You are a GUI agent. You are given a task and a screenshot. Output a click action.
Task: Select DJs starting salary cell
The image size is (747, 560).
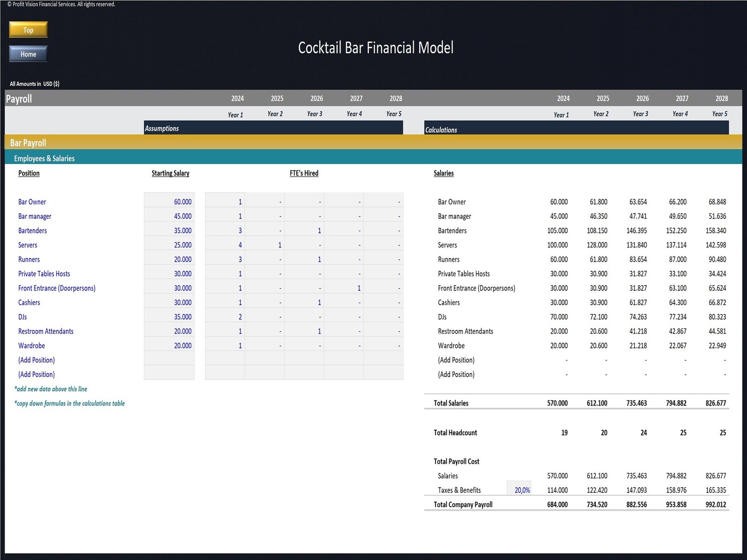[169, 317]
